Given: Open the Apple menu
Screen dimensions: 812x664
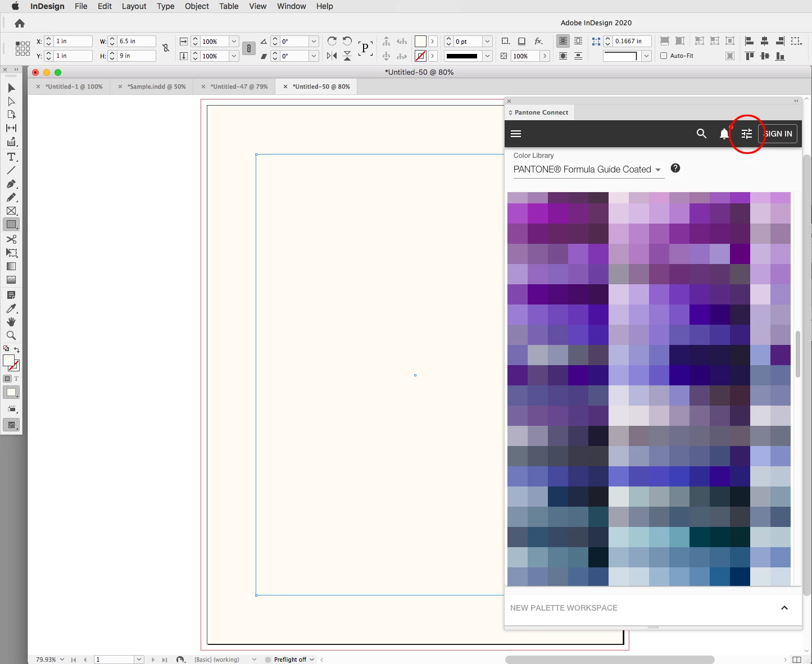Looking at the screenshot, I should pyautogui.click(x=15, y=6).
